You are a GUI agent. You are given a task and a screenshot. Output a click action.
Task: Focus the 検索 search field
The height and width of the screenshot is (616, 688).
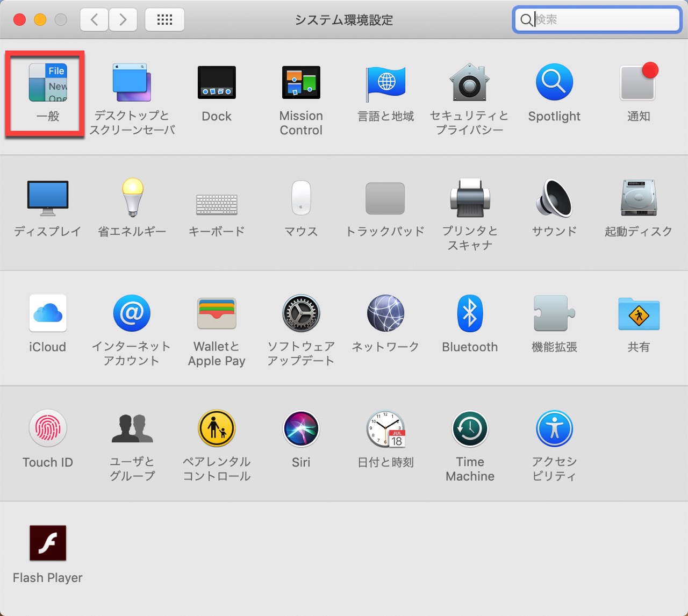pyautogui.click(x=597, y=20)
